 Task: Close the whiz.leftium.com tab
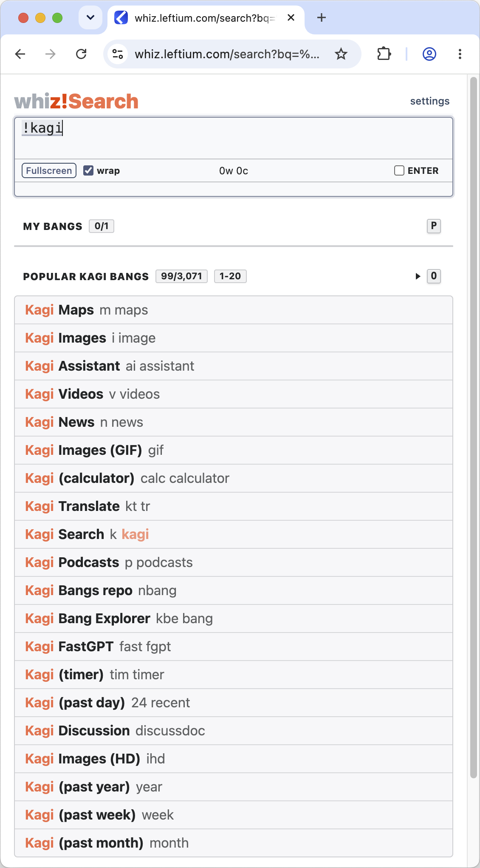291,17
